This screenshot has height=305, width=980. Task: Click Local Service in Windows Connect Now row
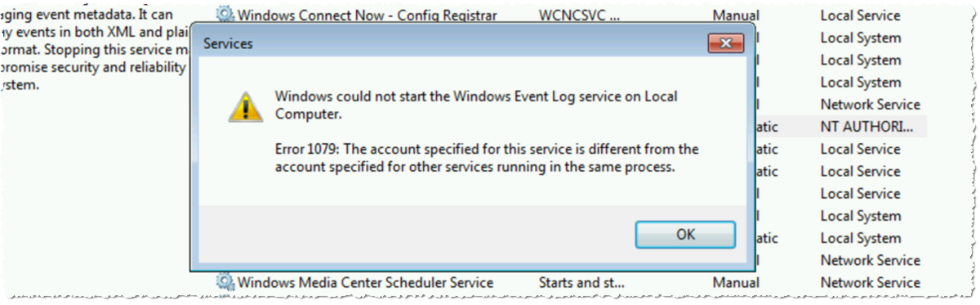point(860,16)
